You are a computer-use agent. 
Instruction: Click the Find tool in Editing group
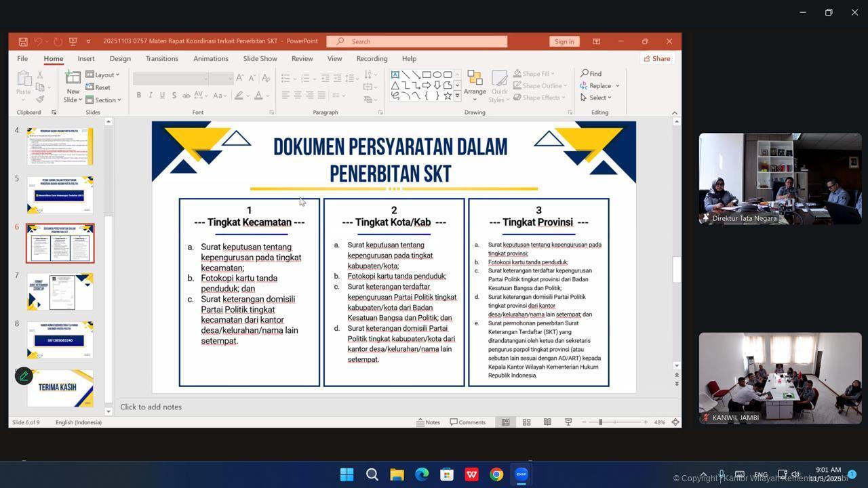coord(591,73)
